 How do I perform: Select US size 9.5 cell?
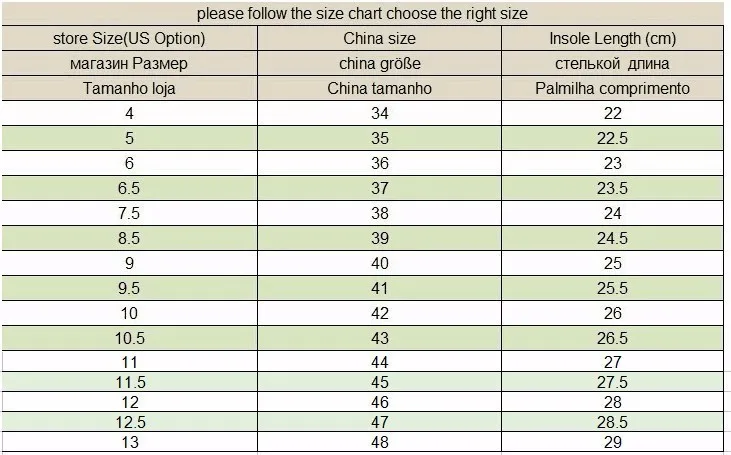coord(129,288)
